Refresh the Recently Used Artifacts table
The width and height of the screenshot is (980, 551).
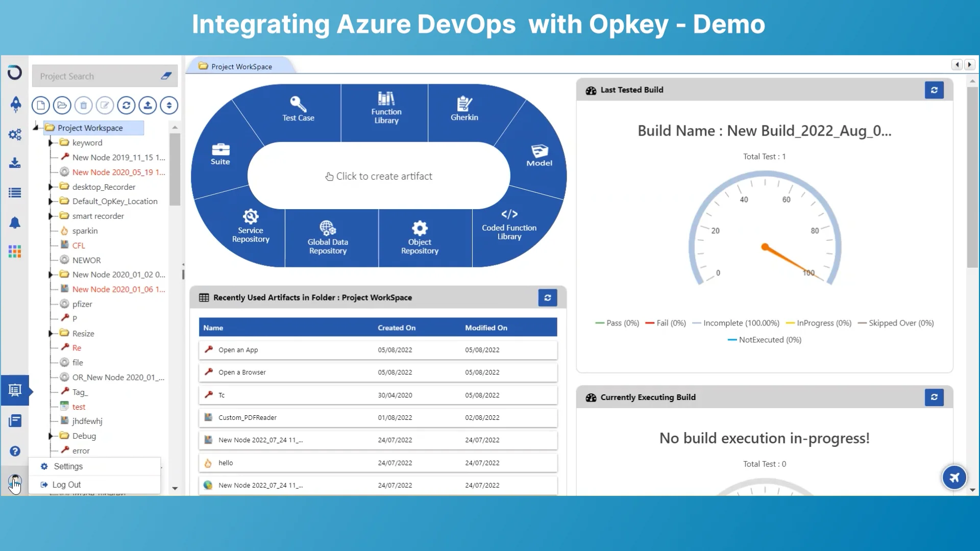[548, 297]
